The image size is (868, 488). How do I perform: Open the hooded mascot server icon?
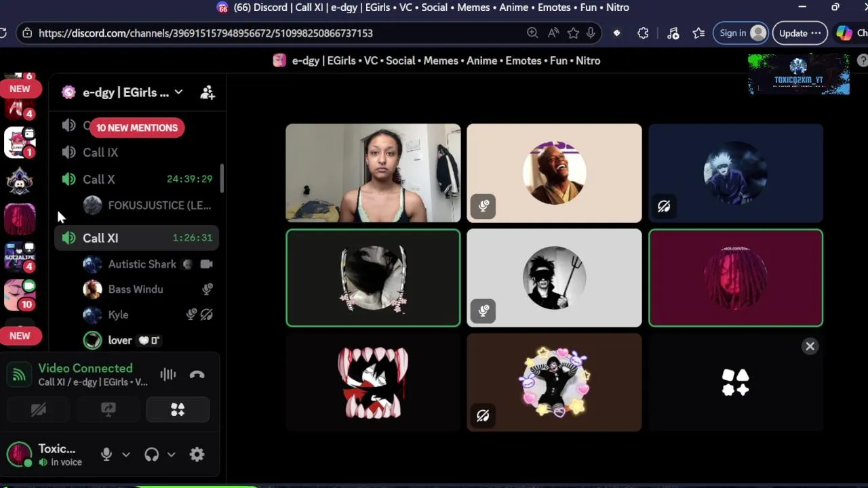pyautogui.click(x=20, y=181)
